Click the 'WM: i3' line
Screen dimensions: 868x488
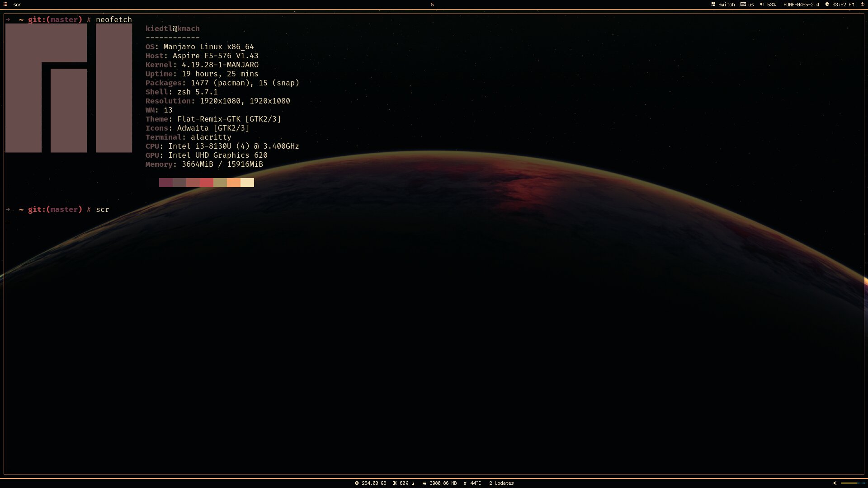[x=159, y=110]
